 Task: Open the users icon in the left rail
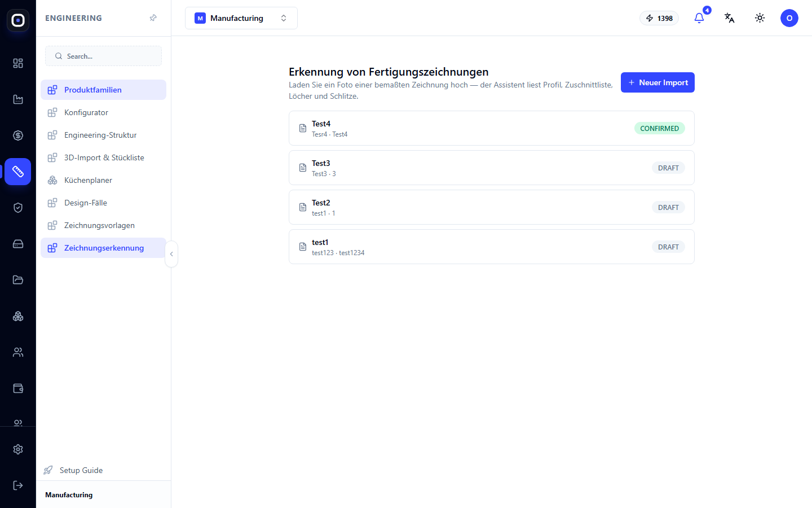click(18, 352)
